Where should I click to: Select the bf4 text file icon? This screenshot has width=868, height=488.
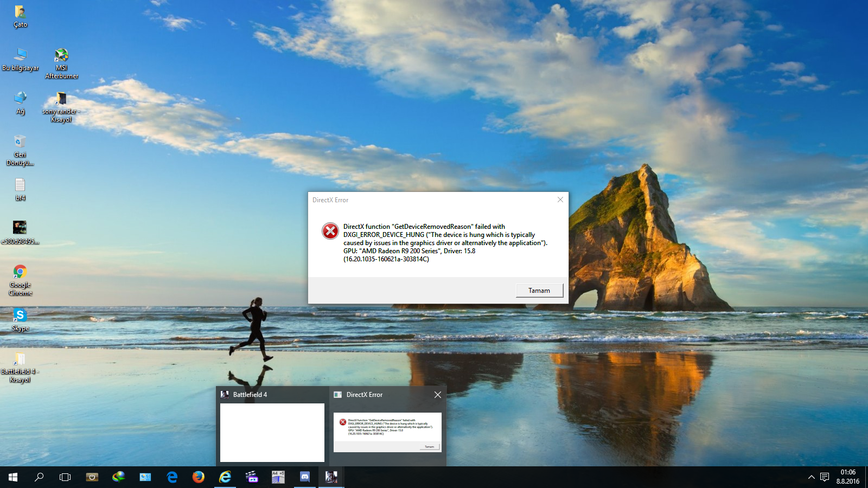pos(20,190)
